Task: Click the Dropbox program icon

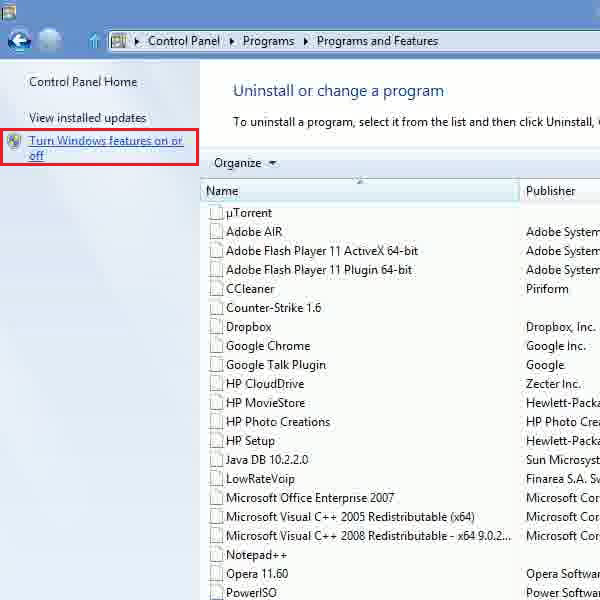Action: click(216, 326)
